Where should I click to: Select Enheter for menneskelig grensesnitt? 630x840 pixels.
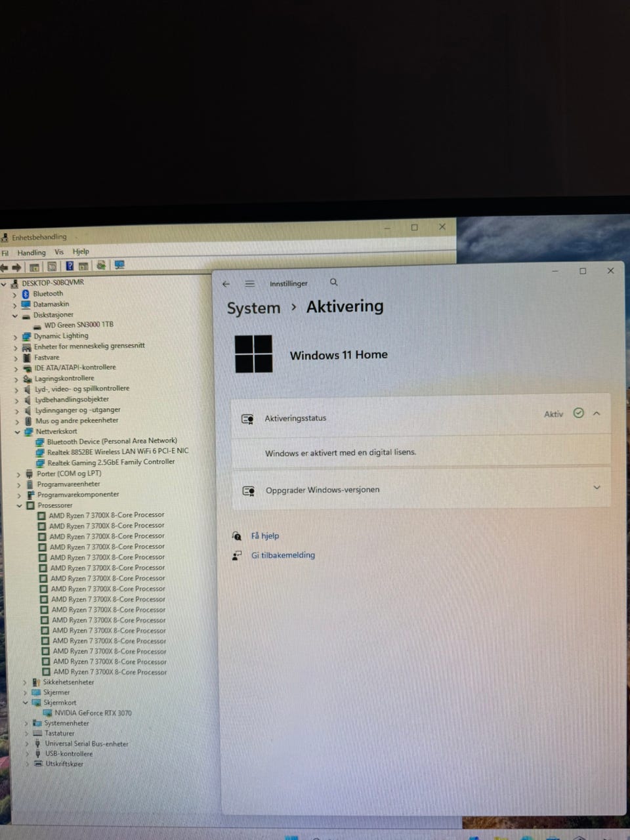point(89,346)
